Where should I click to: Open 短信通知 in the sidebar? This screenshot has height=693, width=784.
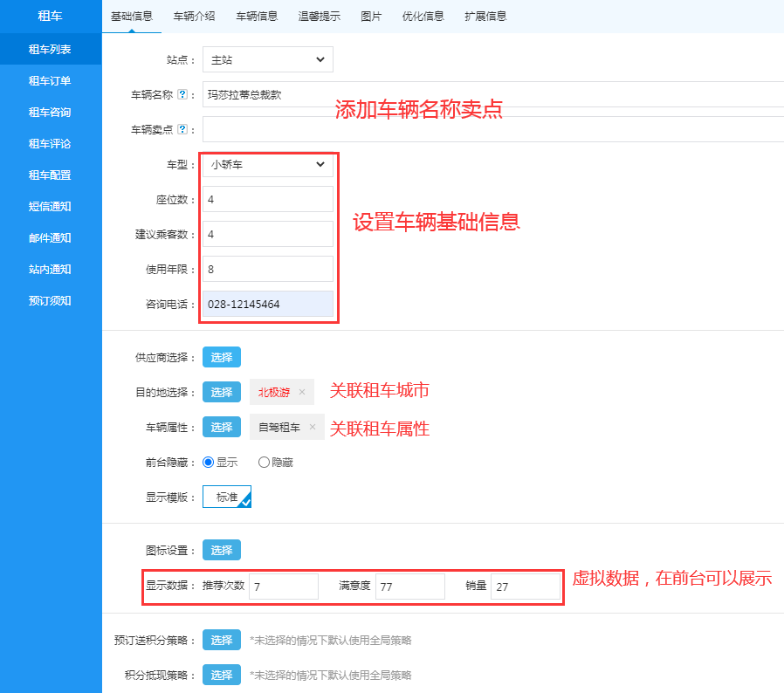pos(50,207)
